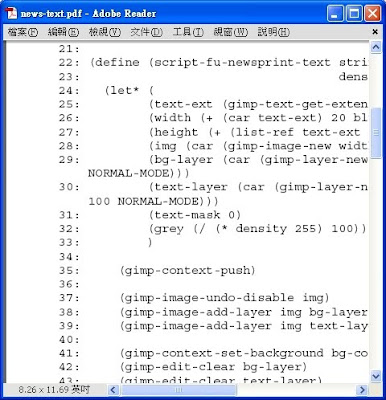The image size is (386, 400).
Task: Minimize the Adobe Reader window
Action: [335, 14]
